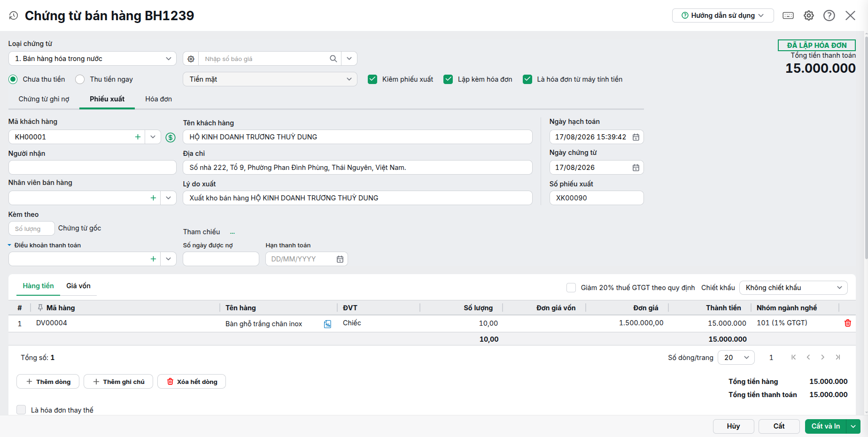Delete the DV00004 row with the trash icon
The height and width of the screenshot is (437, 868).
click(x=848, y=323)
